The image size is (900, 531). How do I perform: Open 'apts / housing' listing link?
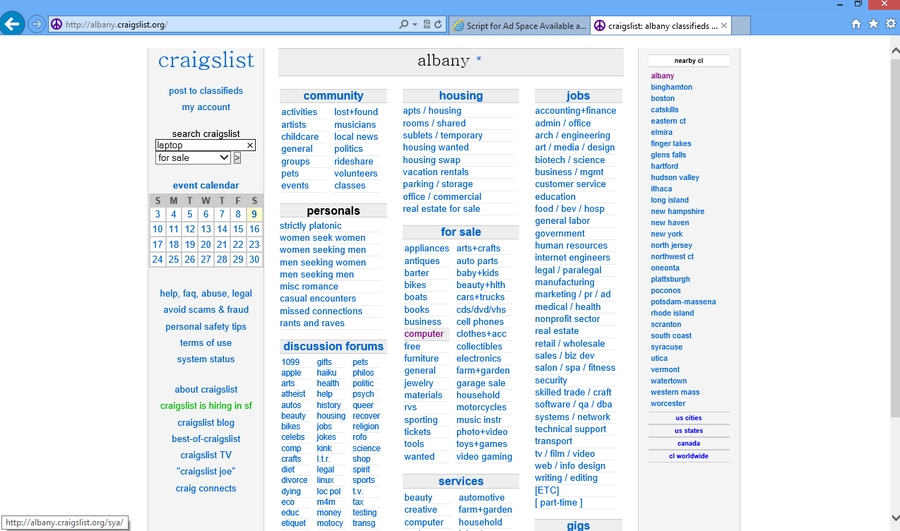click(x=432, y=111)
